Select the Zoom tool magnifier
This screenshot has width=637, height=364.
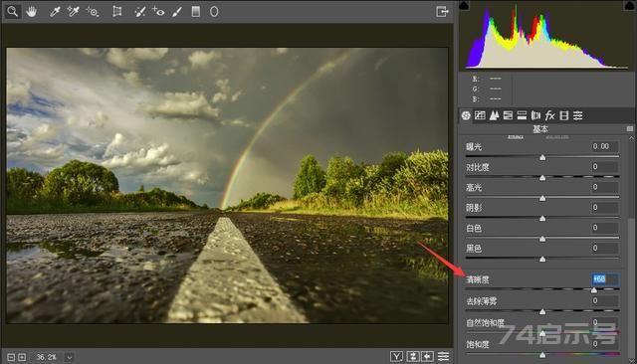tap(13, 11)
